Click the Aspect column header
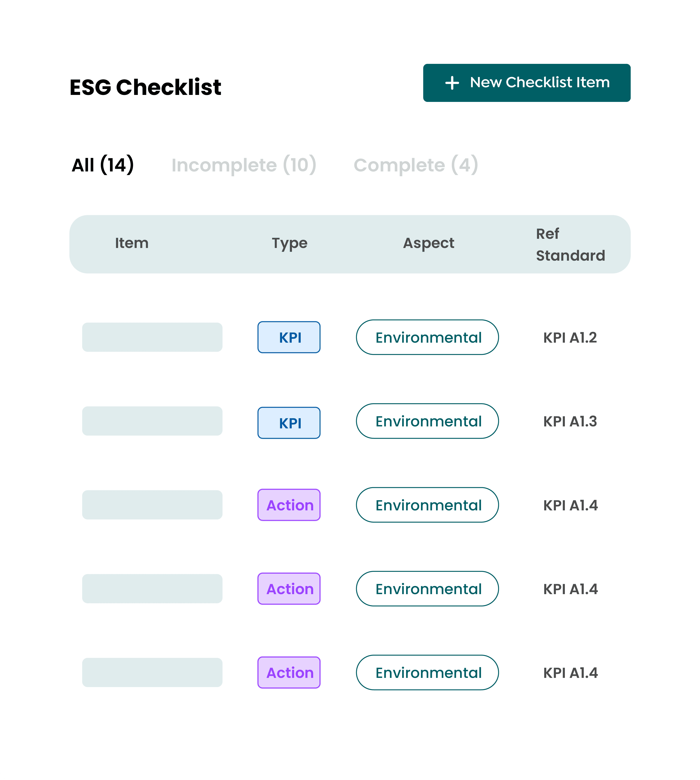This screenshot has width=700, height=780. (x=428, y=243)
